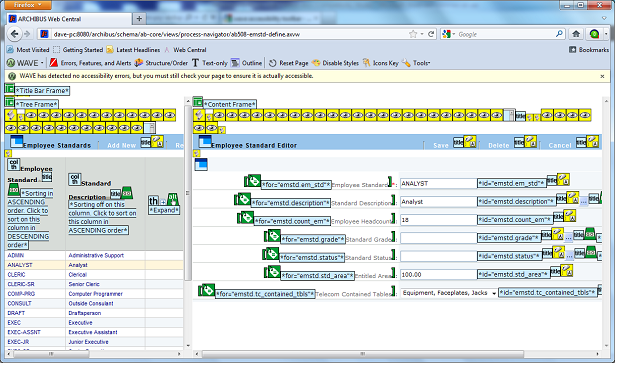Viewport: 618px width, 365px height.
Task: Reload the page with the refresh arrow
Action: click(431, 34)
